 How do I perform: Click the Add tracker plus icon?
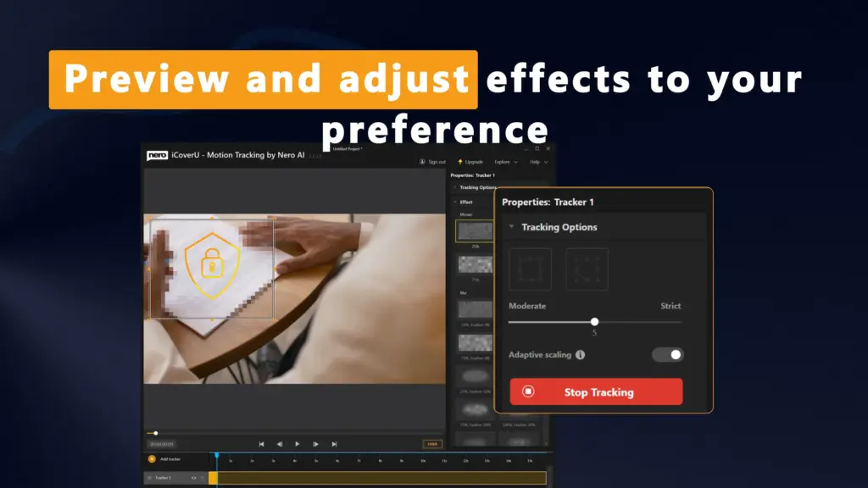click(x=151, y=457)
